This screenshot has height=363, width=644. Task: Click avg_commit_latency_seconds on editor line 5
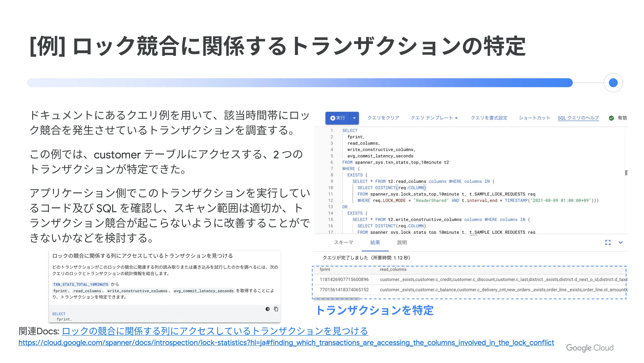(380, 156)
